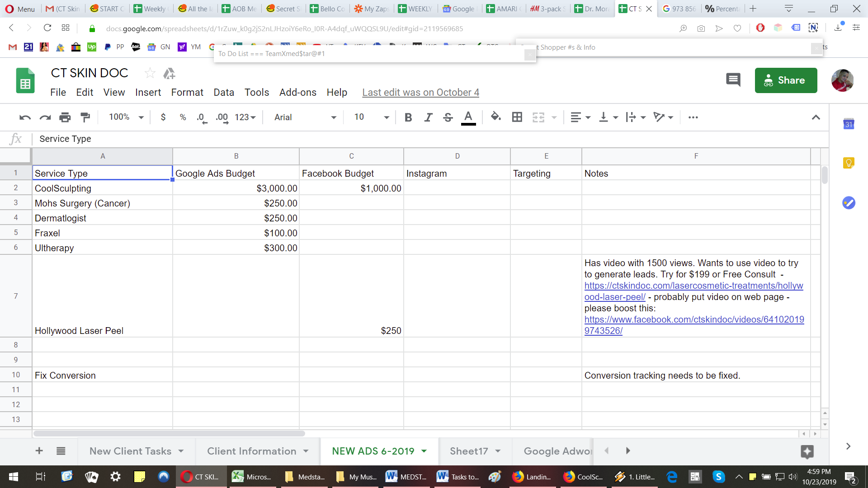
Task: Toggle Bold formatting
Action: (408, 117)
